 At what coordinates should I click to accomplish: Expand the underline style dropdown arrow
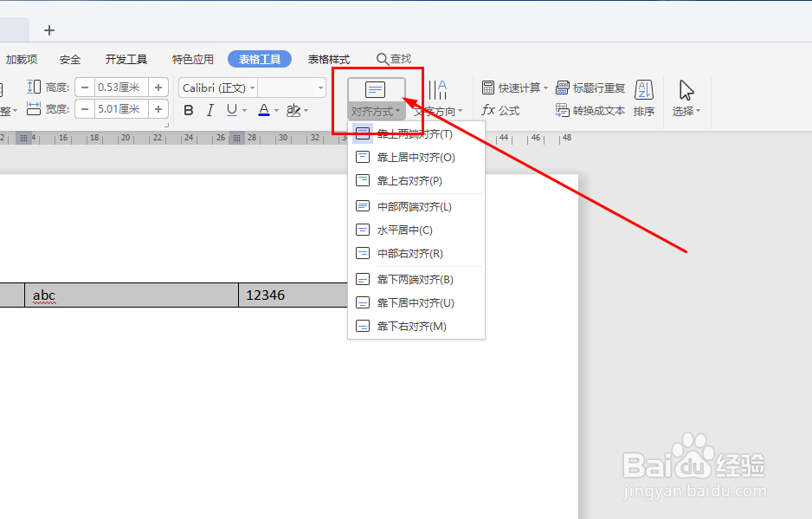(244, 110)
